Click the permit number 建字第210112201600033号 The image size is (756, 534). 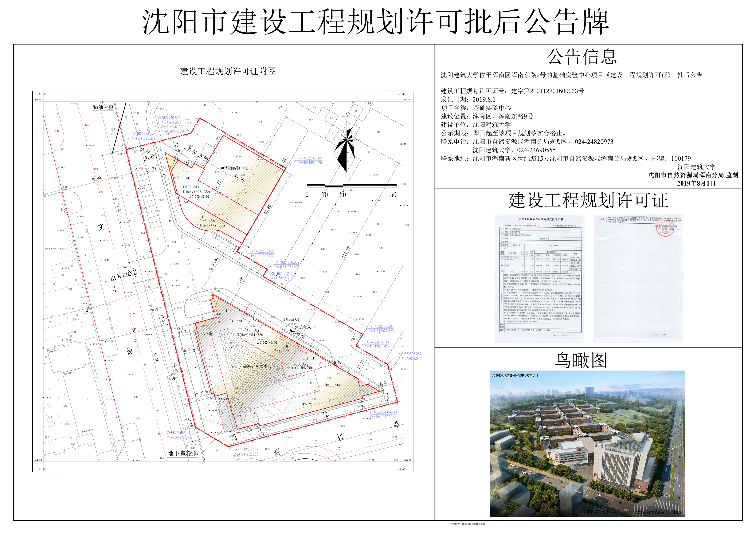coord(548,91)
